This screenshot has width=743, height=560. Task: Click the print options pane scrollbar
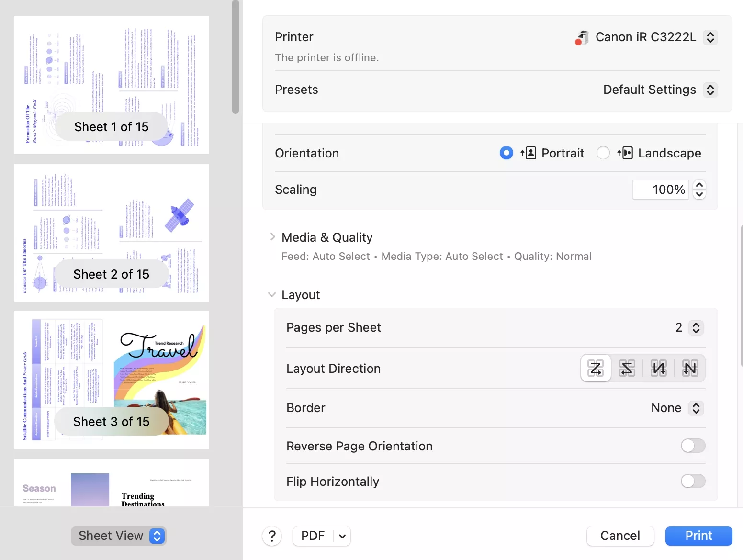point(741,295)
